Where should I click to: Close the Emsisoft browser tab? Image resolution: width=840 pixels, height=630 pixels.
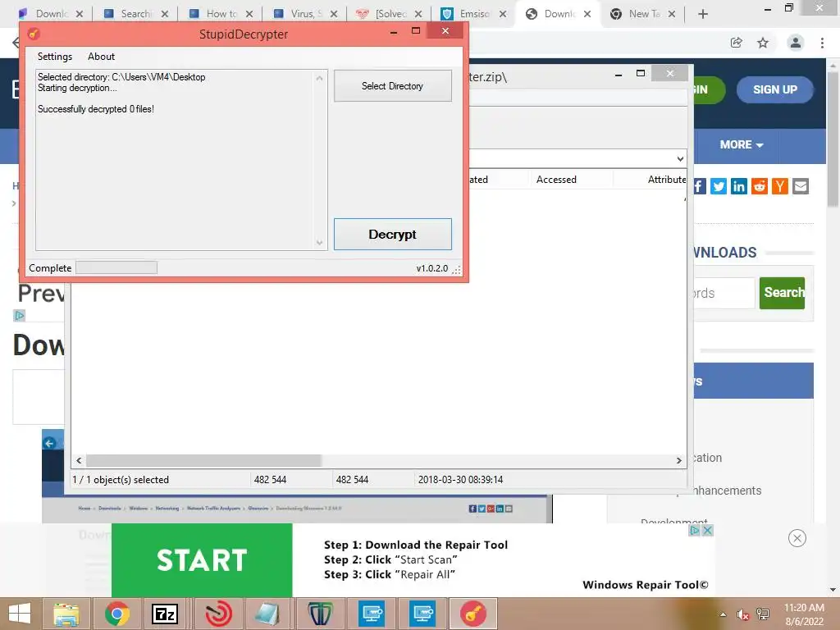click(503, 14)
